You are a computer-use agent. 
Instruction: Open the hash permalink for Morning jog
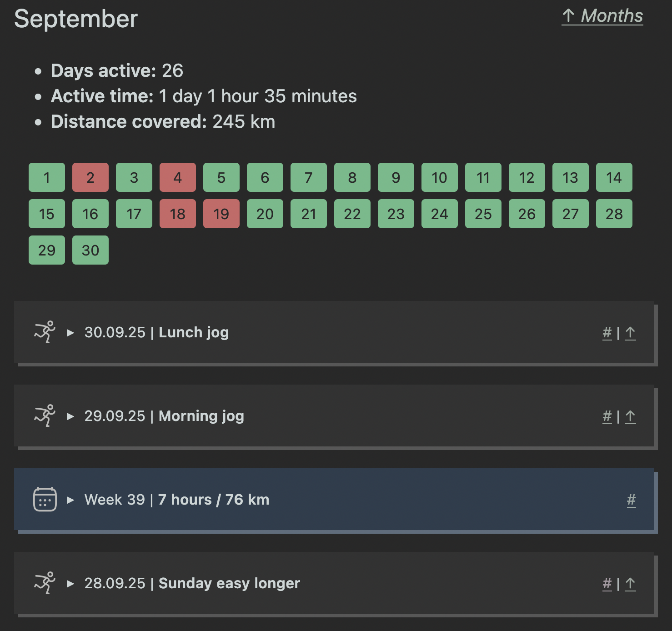coord(607,416)
